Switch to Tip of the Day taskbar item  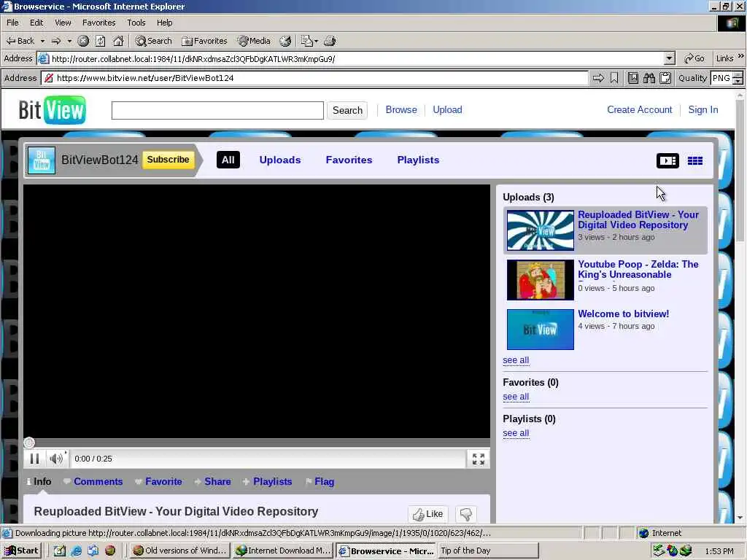tap(488, 551)
